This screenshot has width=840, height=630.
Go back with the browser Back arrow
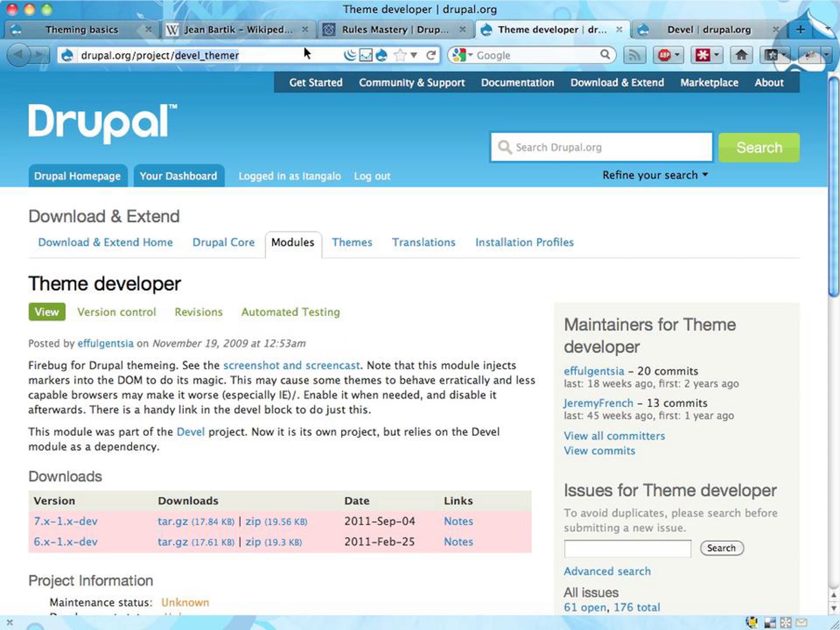(x=18, y=55)
